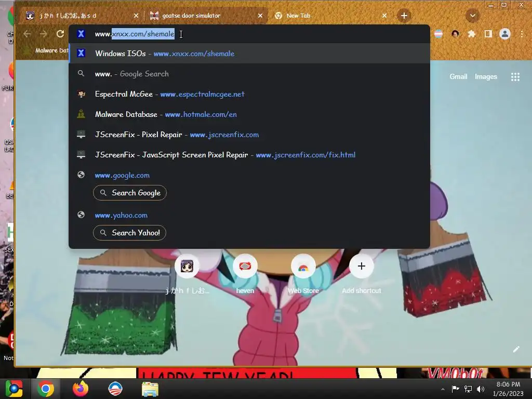Open the heven shortcut tile
This screenshot has width=532, height=399.
coord(245,273)
